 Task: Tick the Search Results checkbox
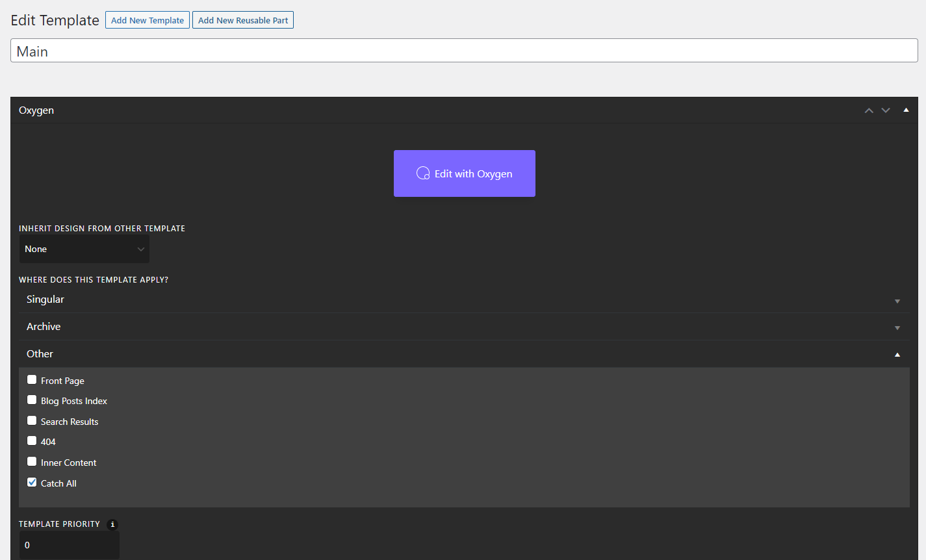[x=32, y=420]
